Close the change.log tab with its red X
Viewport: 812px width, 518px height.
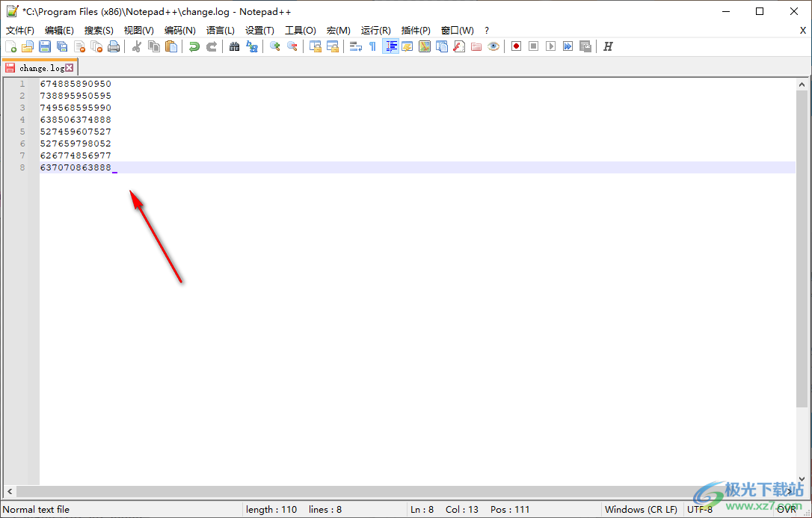pyautogui.click(x=70, y=68)
